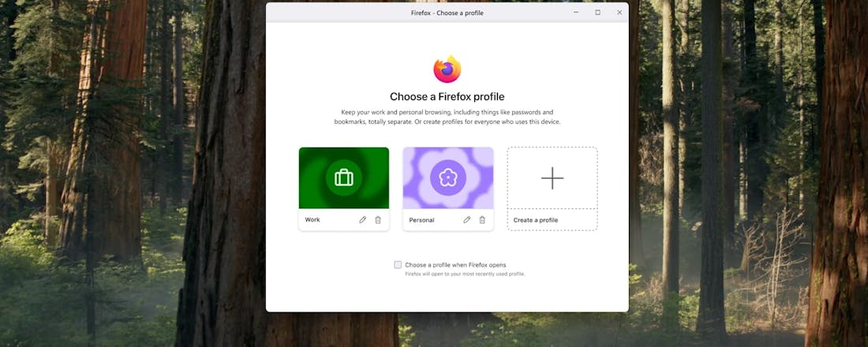This screenshot has height=347, width=868.
Task: Select the purple Personal flower avatar
Action: [448, 177]
